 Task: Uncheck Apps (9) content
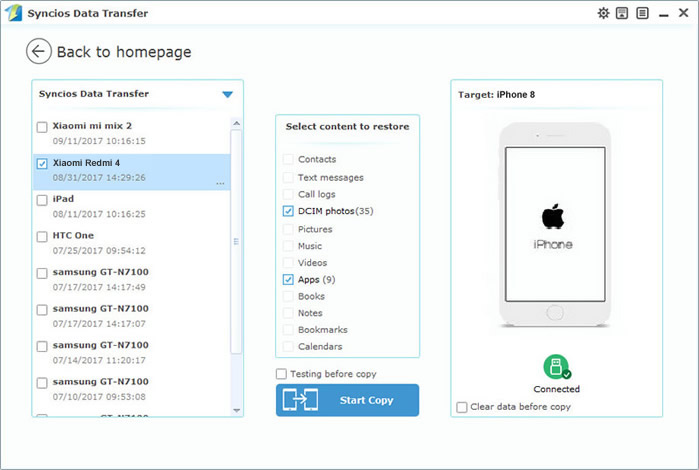coord(288,280)
